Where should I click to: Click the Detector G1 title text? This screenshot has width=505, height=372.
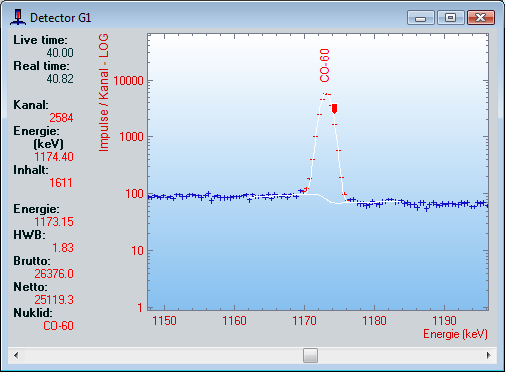pos(60,18)
